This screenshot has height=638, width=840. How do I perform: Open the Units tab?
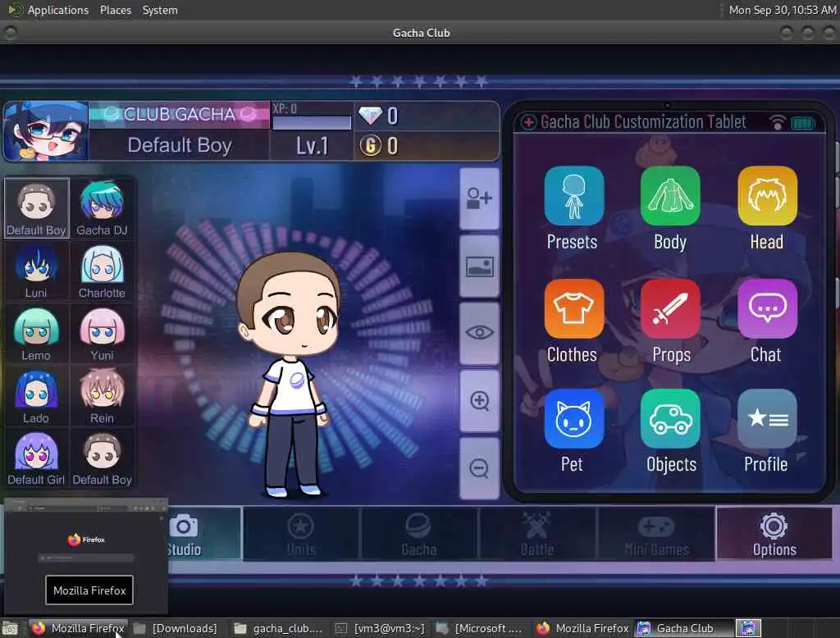pyautogui.click(x=301, y=534)
